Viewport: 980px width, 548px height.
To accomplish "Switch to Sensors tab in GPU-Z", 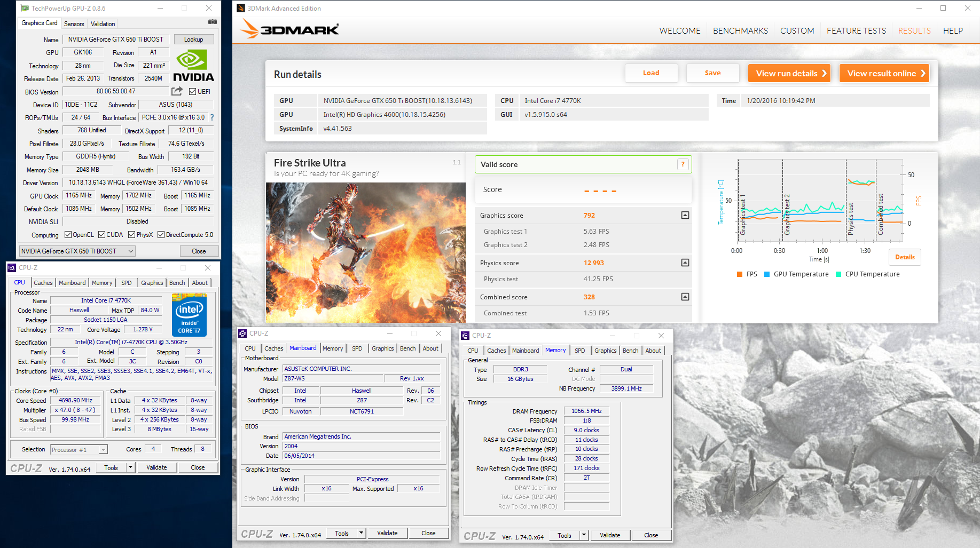I will pyautogui.click(x=74, y=24).
